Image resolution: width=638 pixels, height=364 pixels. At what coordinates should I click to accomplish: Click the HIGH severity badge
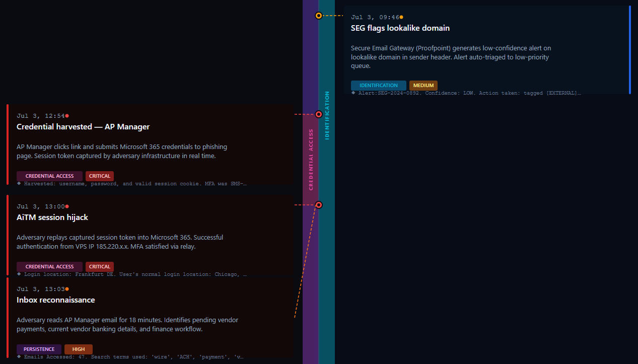pos(79,349)
